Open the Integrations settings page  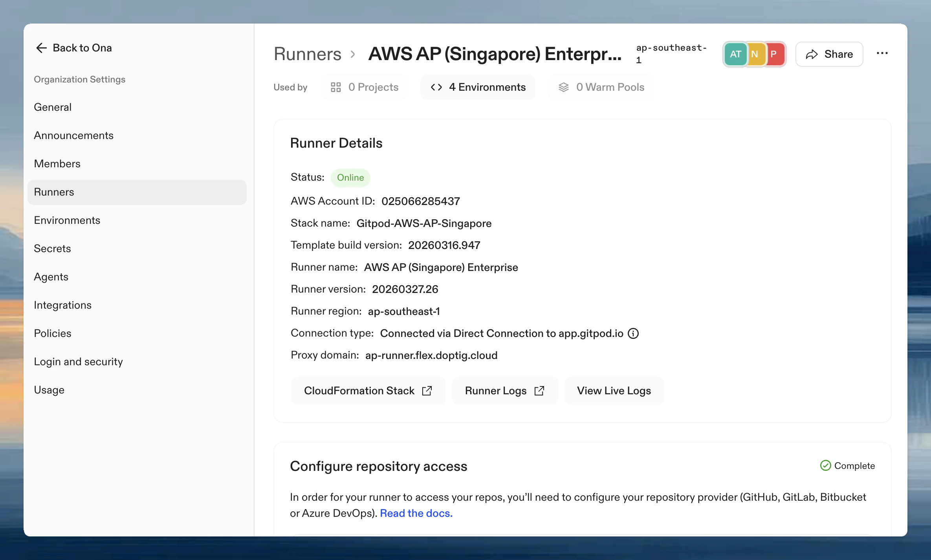pos(62,305)
